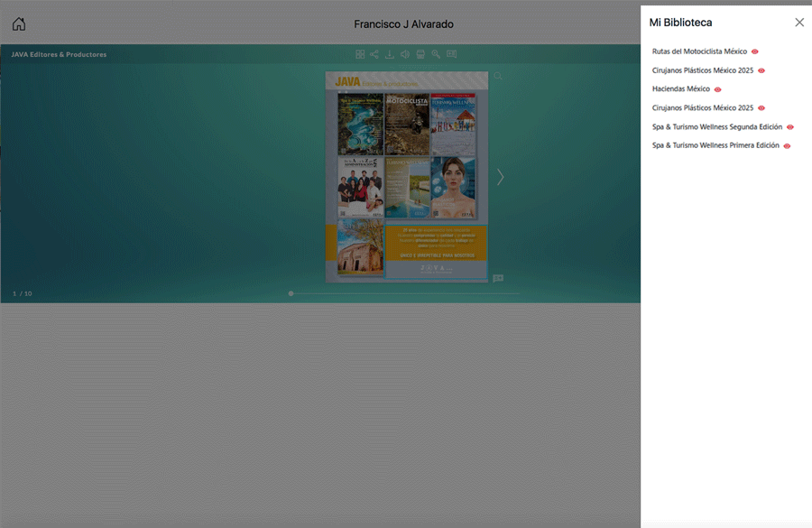
Task: Toggle eye for Spa & Turismo Segunda Edición
Action: click(x=790, y=127)
